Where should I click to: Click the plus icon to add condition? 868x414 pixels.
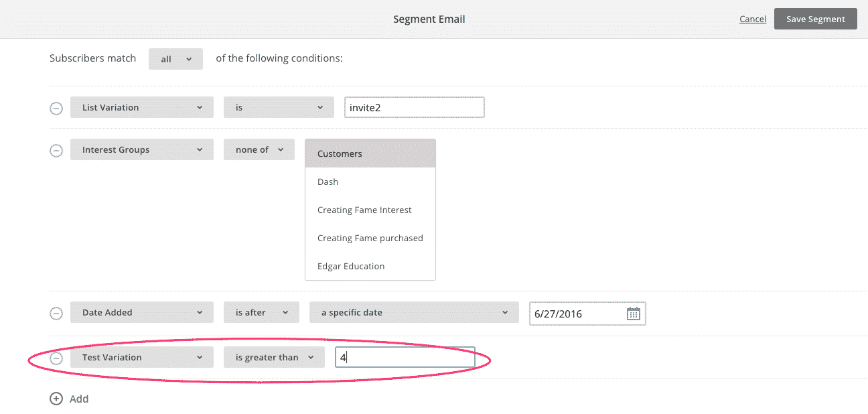56,399
